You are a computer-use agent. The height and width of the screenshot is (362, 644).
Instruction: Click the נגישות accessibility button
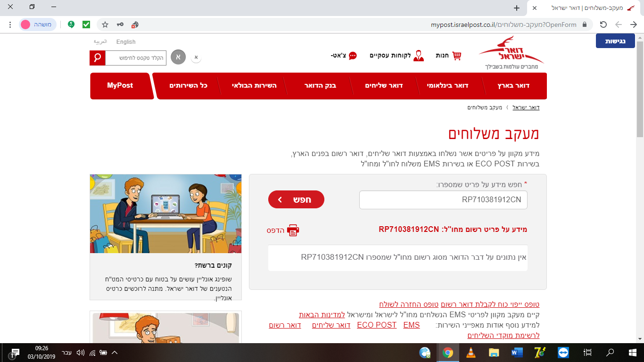point(615,41)
